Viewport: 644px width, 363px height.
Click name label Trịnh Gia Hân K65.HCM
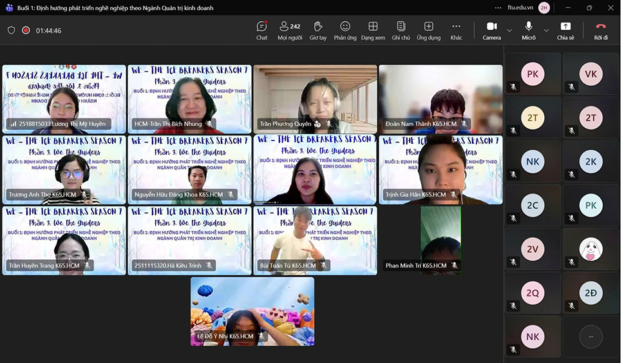tap(415, 195)
